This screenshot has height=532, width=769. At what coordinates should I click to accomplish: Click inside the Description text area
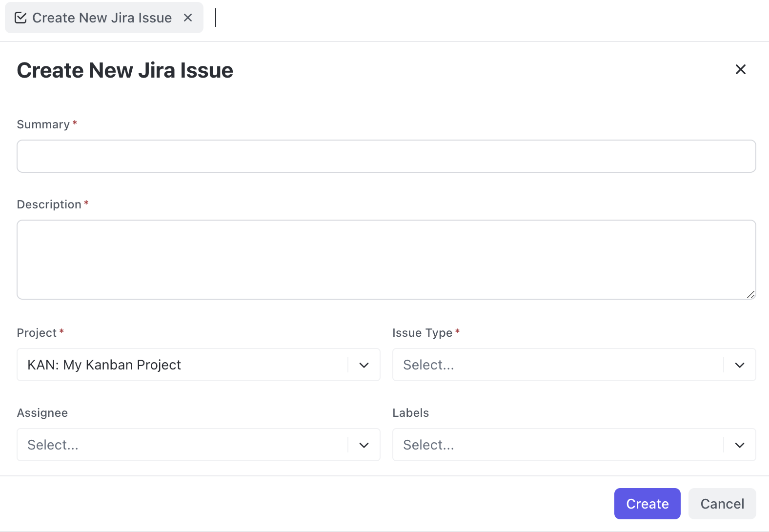click(386, 259)
